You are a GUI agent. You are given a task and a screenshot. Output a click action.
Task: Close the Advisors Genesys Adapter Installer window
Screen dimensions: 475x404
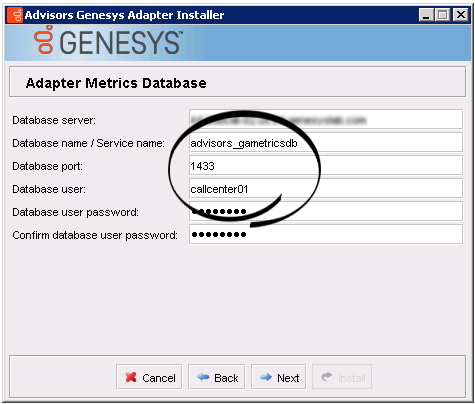[x=461, y=15]
